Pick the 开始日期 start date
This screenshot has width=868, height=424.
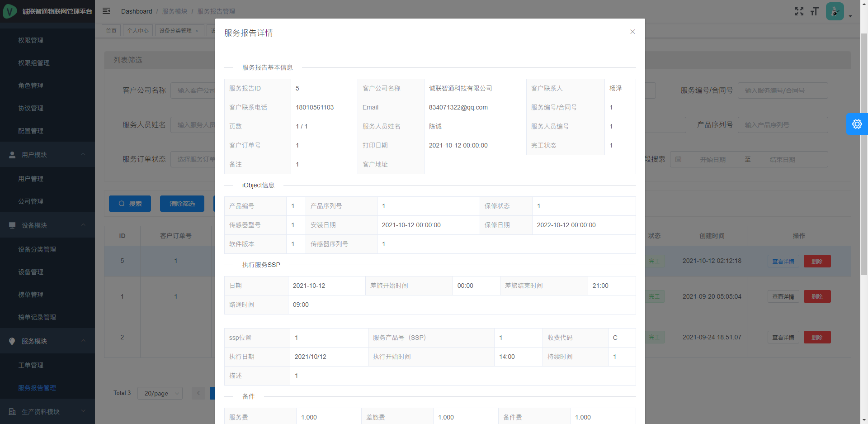point(712,160)
